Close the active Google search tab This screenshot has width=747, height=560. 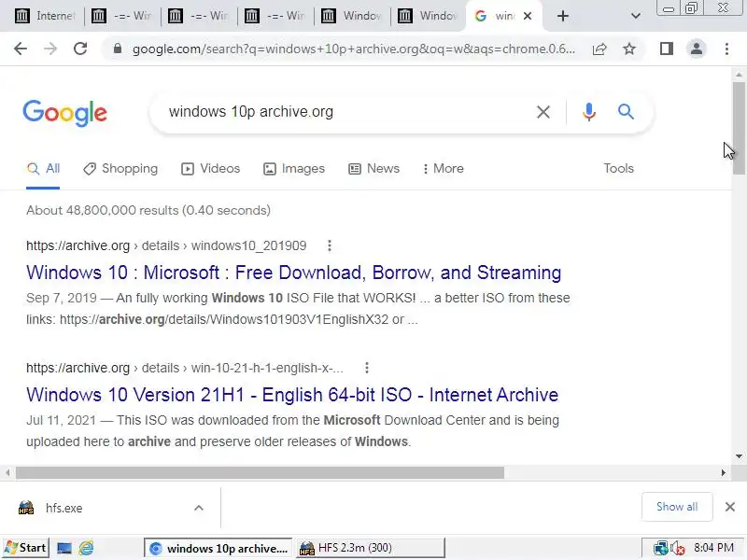[x=528, y=16]
